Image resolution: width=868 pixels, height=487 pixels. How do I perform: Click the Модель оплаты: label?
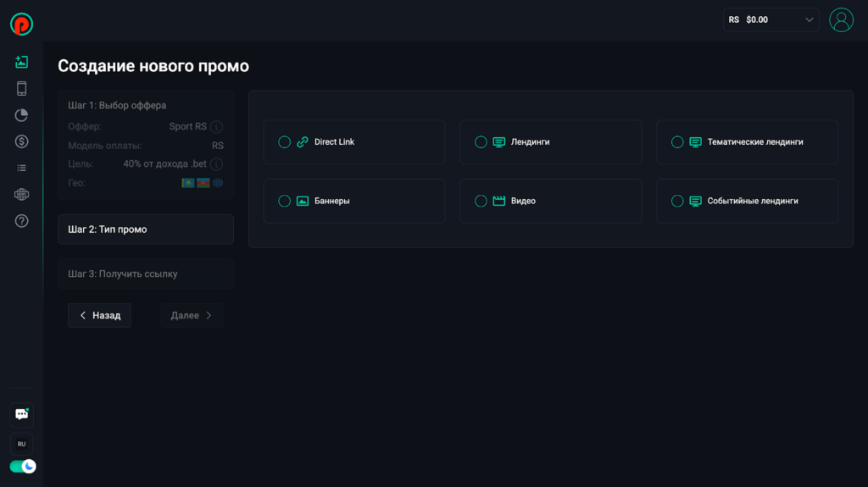[x=105, y=146]
